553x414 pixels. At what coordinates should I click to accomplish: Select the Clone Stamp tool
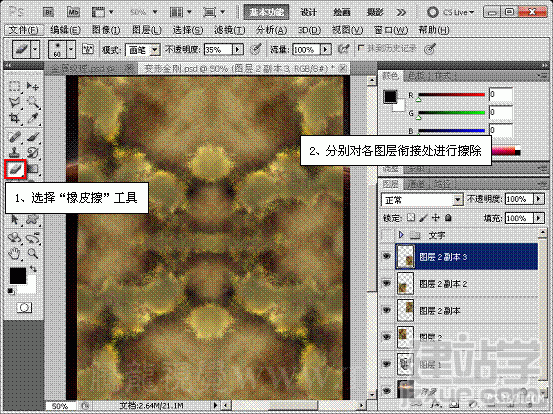[x=14, y=152]
